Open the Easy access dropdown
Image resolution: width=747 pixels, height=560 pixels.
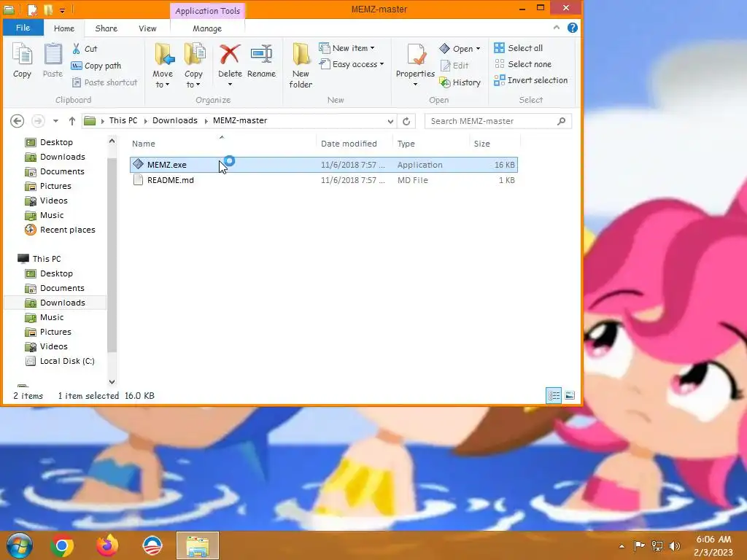[352, 64]
